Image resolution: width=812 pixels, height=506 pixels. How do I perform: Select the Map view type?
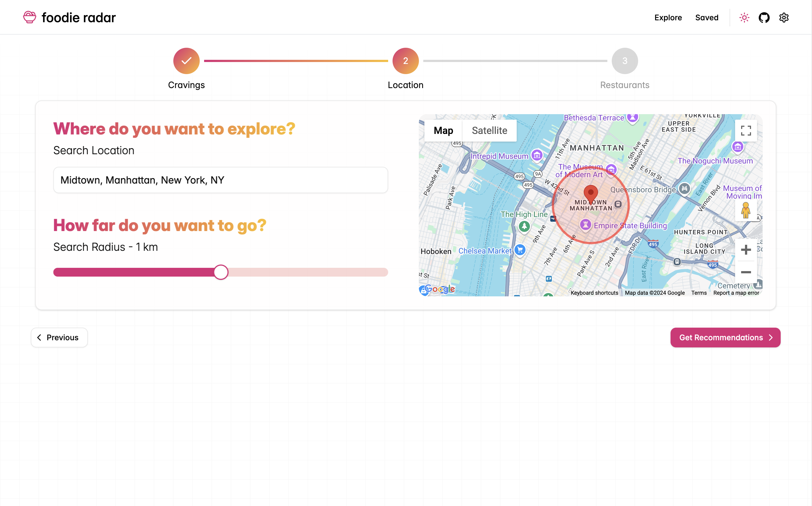443,131
